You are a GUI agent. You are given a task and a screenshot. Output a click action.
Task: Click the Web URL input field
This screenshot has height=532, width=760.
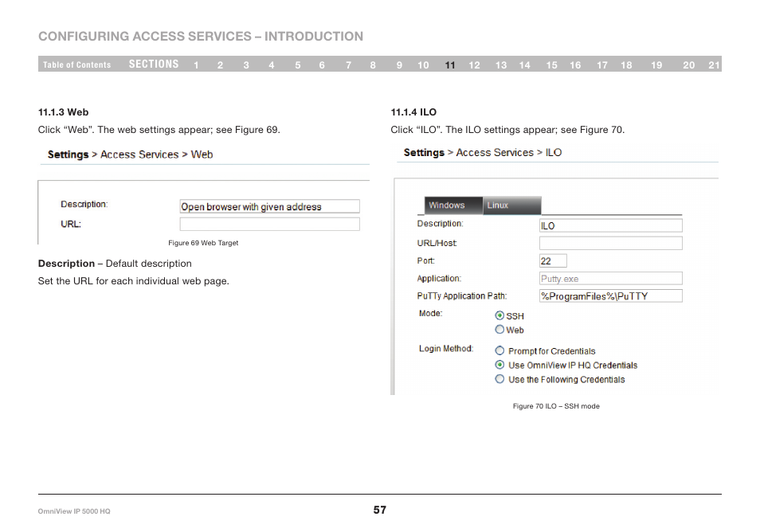269,224
